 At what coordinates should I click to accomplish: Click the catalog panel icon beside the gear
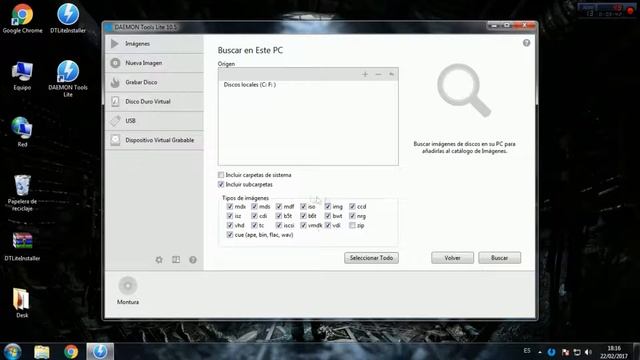tap(176, 260)
